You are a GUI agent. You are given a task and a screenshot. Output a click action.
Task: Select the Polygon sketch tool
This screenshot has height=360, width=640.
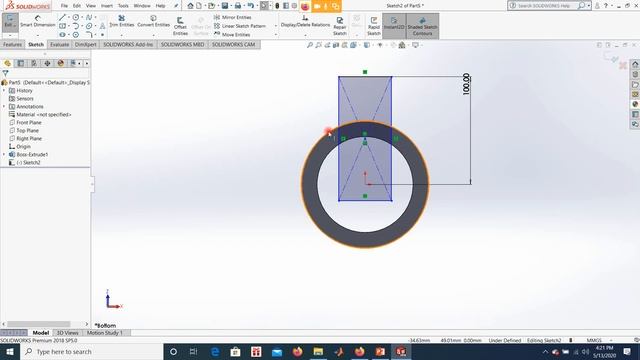76,35
